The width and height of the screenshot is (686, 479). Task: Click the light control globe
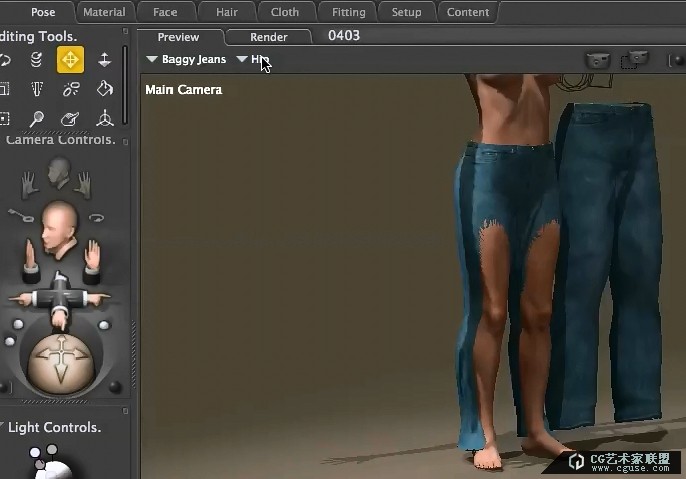click(x=53, y=470)
